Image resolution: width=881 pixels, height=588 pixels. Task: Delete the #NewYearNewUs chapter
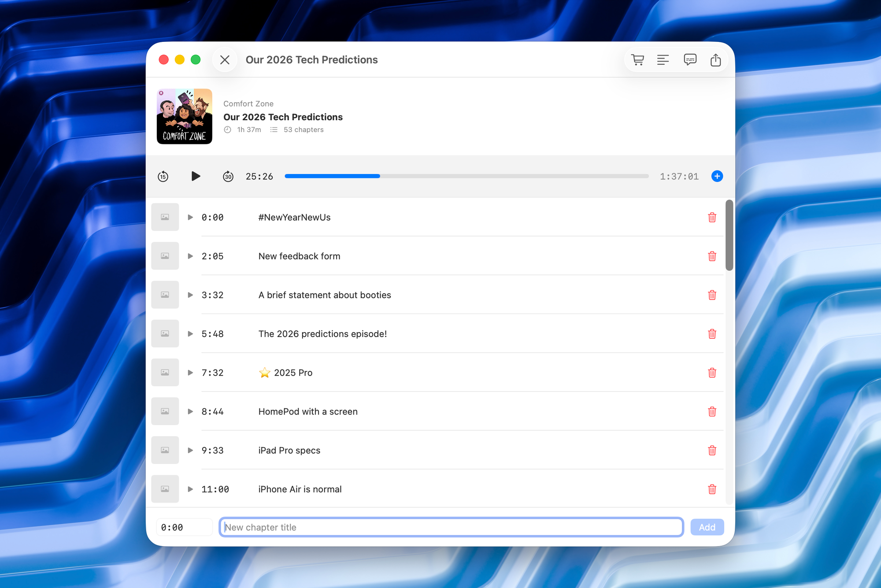712,217
